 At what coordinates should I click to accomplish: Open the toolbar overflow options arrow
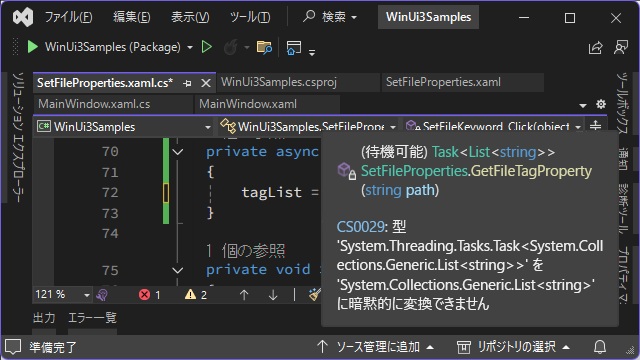click(312, 52)
